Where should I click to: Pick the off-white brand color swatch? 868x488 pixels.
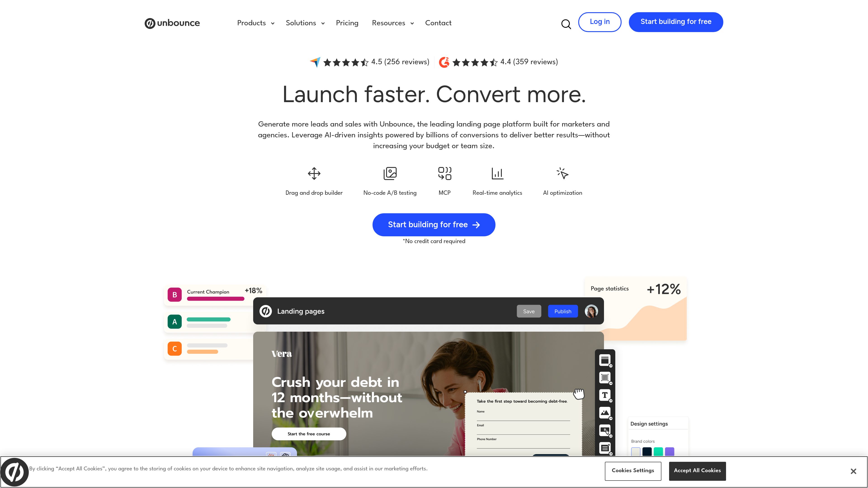635,452
